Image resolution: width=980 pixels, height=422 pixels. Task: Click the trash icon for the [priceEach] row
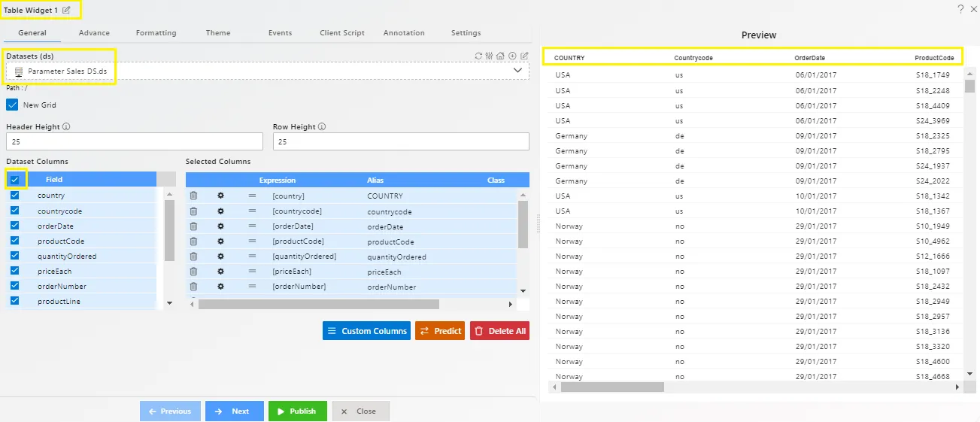pyautogui.click(x=193, y=271)
